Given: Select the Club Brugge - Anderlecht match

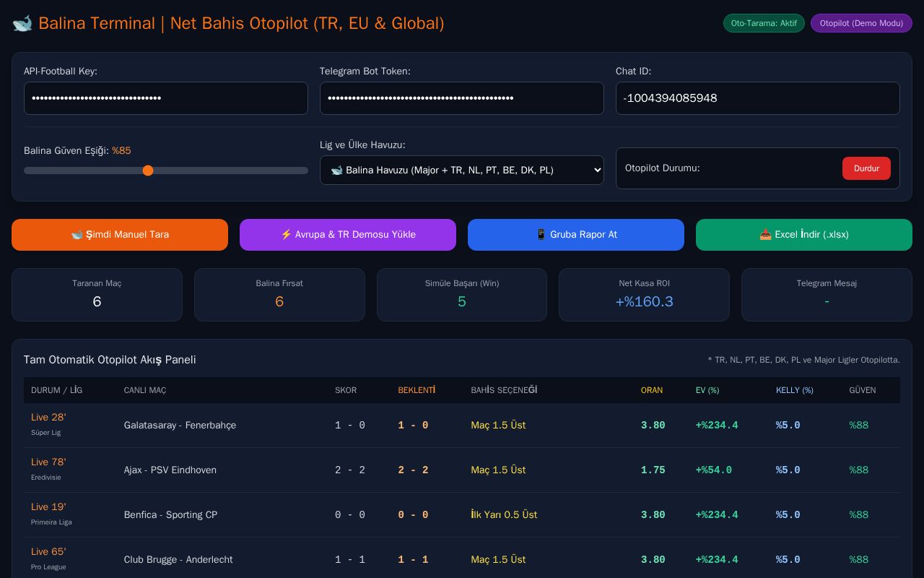Looking at the screenshot, I should tap(178, 560).
